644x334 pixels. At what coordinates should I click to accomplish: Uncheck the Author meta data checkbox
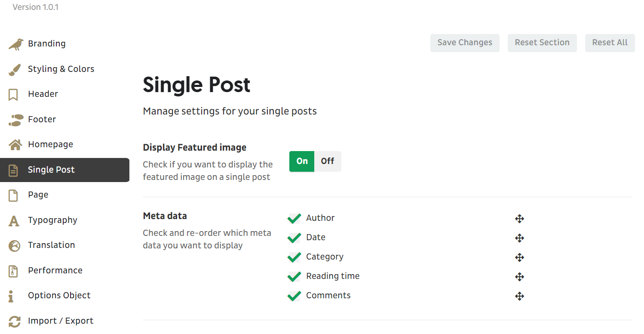tap(294, 219)
